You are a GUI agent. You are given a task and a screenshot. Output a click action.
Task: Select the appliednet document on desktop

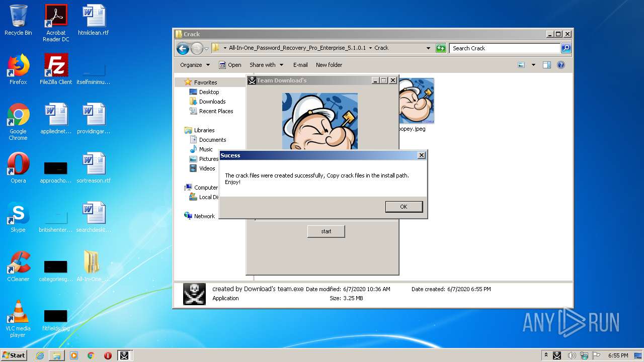point(56,119)
